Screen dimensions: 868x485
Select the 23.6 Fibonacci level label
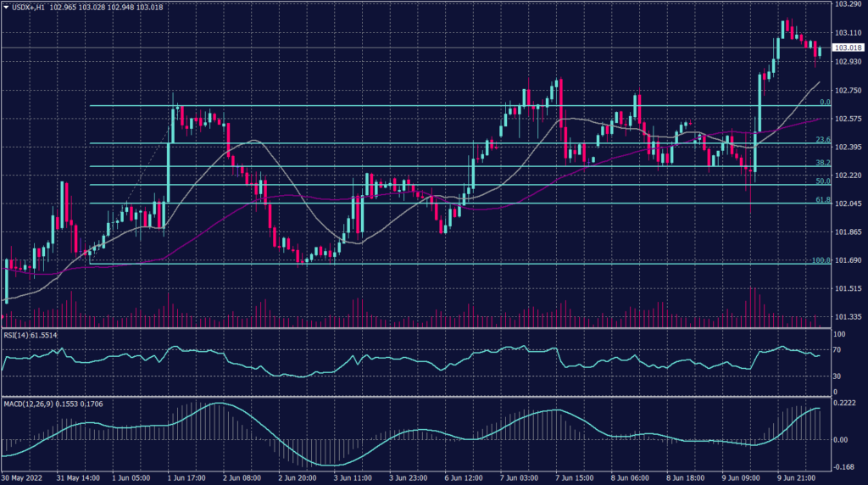coord(822,140)
